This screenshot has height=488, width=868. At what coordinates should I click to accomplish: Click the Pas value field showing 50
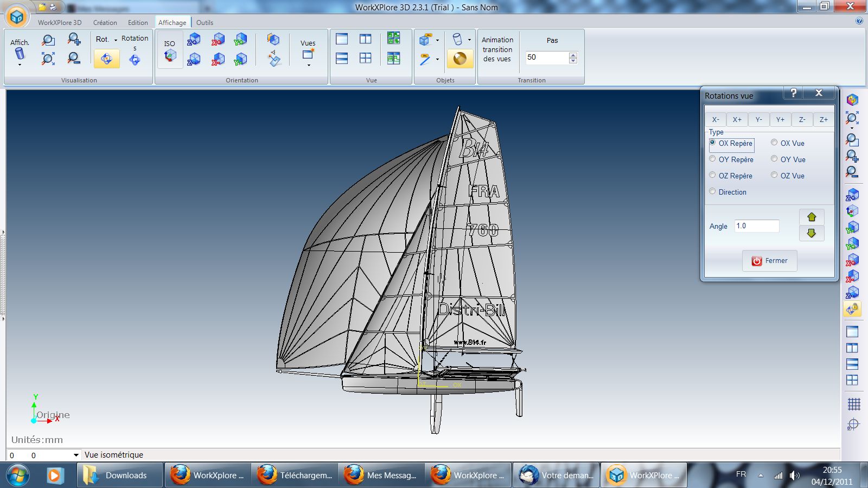pos(547,57)
